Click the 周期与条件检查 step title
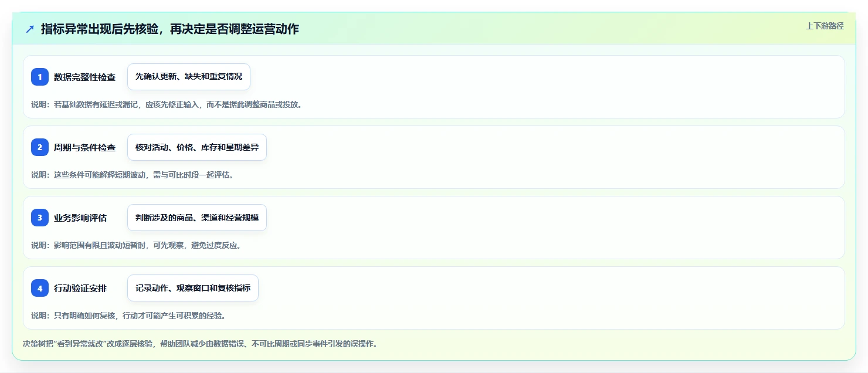The image size is (868, 373). [84, 147]
